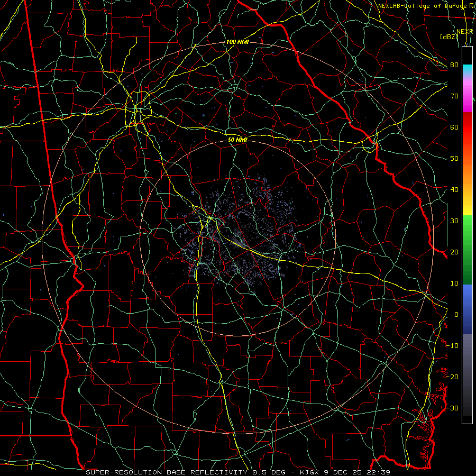The image size is (476, 476).
Task: Click the 50 NMI range ring label
Action: coord(237,139)
